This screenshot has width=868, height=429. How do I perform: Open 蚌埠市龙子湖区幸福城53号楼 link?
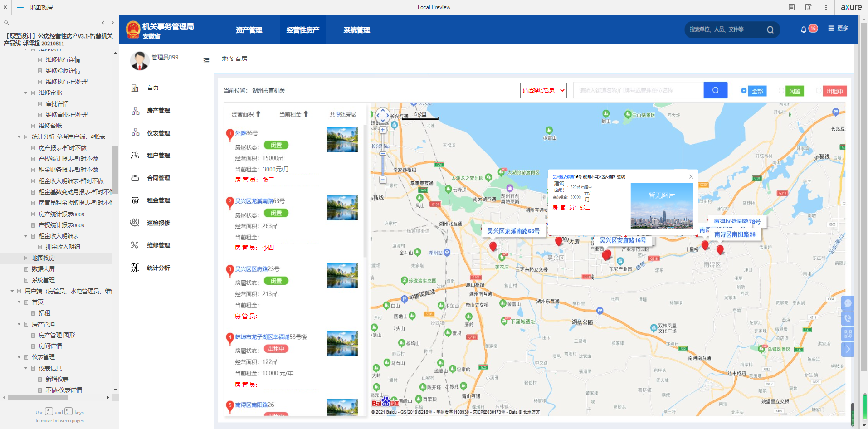pyautogui.click(x=271, y=337)
